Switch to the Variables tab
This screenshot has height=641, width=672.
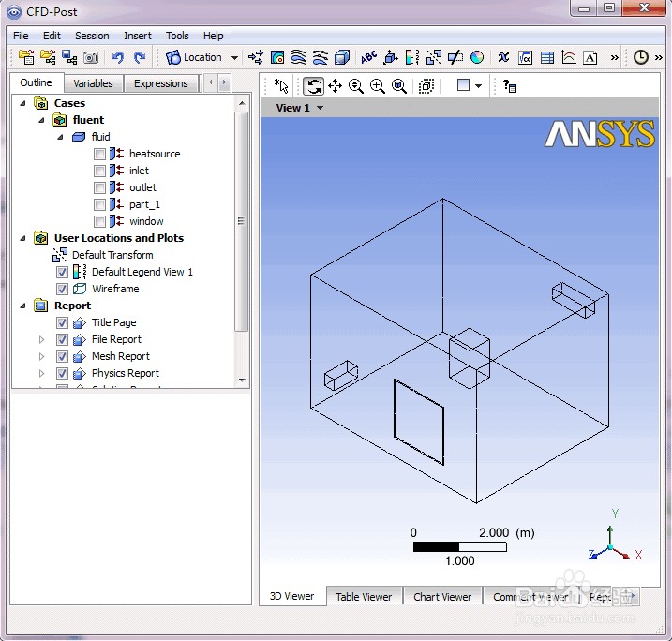[x=93, y=83]
